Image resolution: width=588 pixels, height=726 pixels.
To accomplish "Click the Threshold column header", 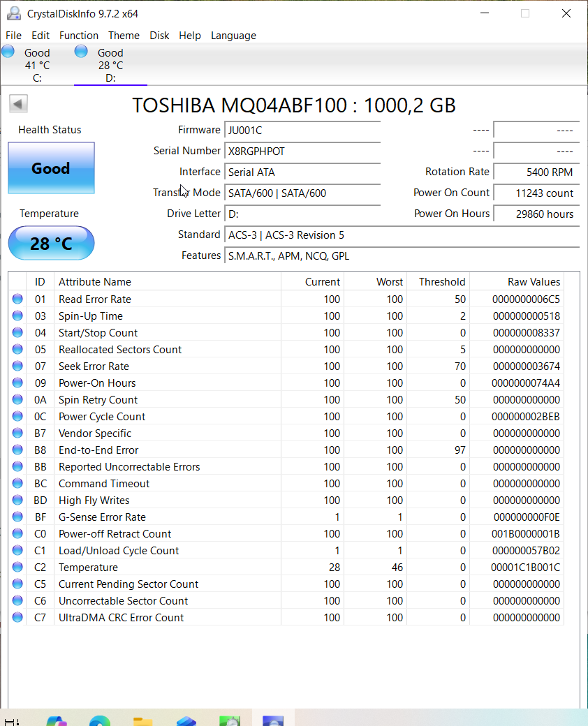I will click(x=438, y=281).
